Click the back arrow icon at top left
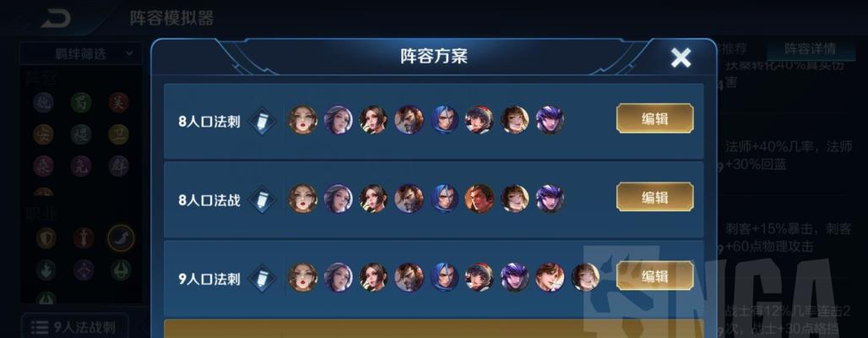Image resolution: width=868 pixels, height=338 pixels. click(57, 19)
